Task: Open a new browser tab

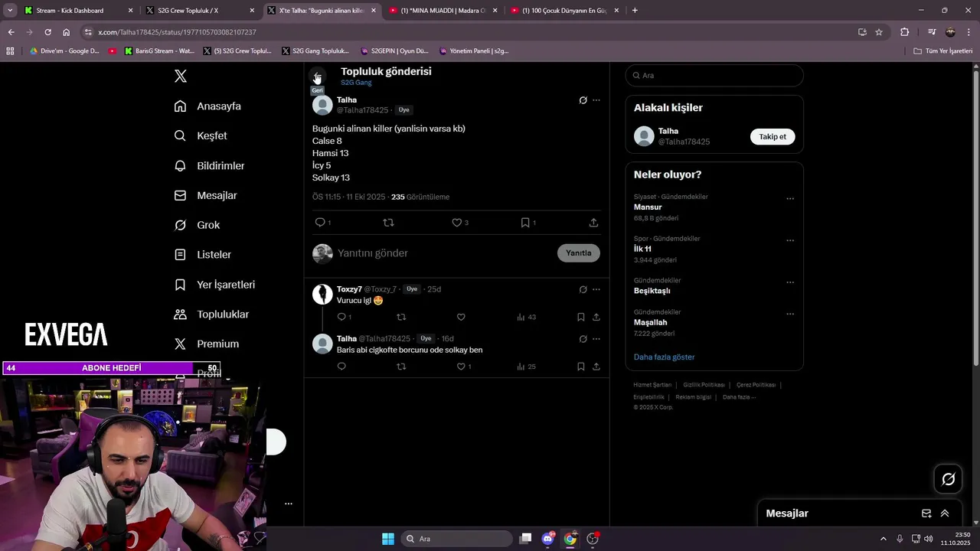Action: pyautogui.click(x=635, y=11)
